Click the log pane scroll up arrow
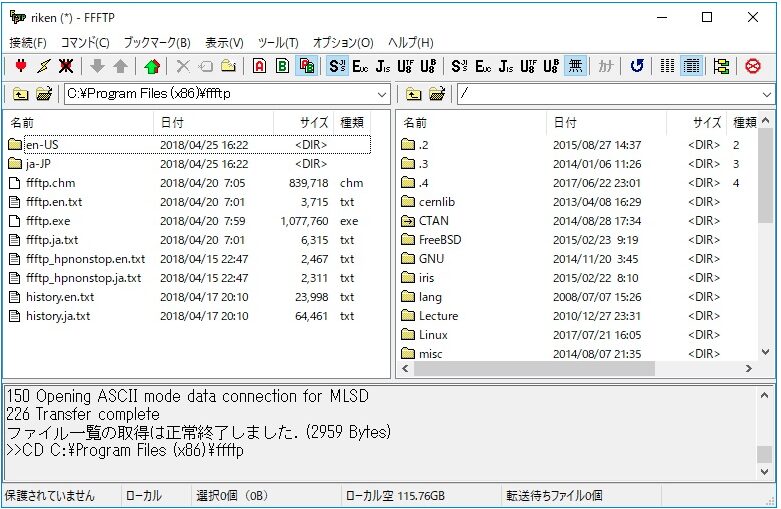Viewport: 781px width, 509px height. tap(765, 395)
